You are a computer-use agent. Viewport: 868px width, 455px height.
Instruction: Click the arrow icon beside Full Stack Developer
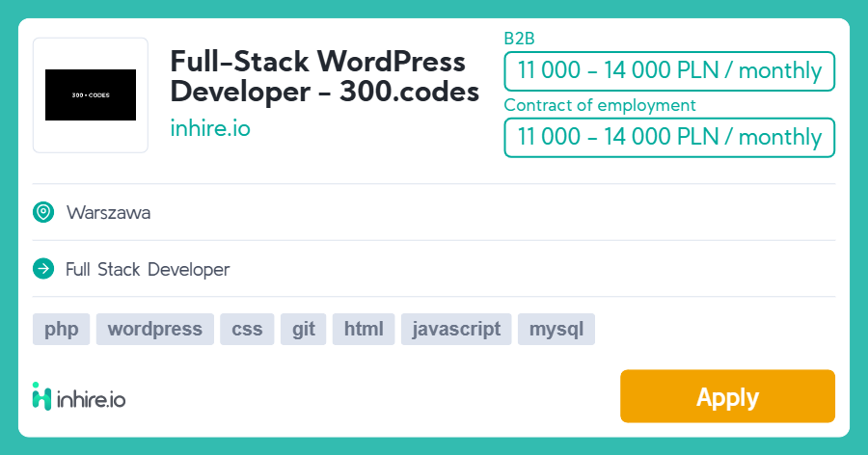pyautogui.click(x=43, y=269)
